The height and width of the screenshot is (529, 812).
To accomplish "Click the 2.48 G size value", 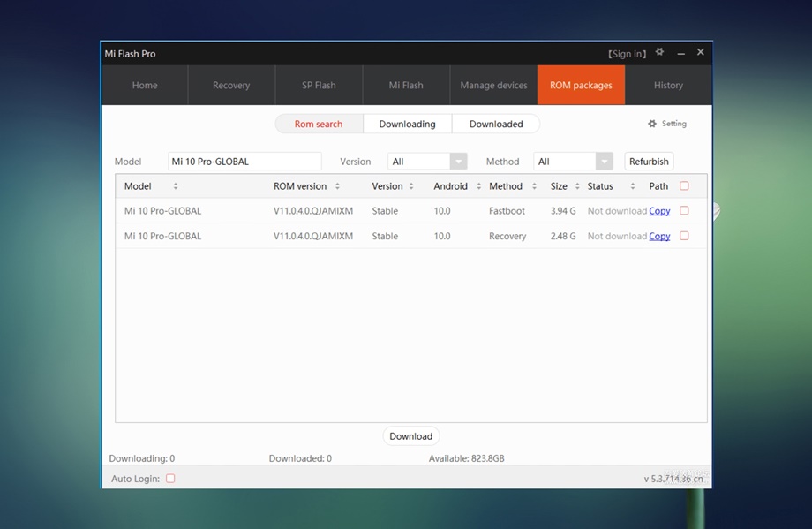I will pyautogui.click(x=563, y=237).
